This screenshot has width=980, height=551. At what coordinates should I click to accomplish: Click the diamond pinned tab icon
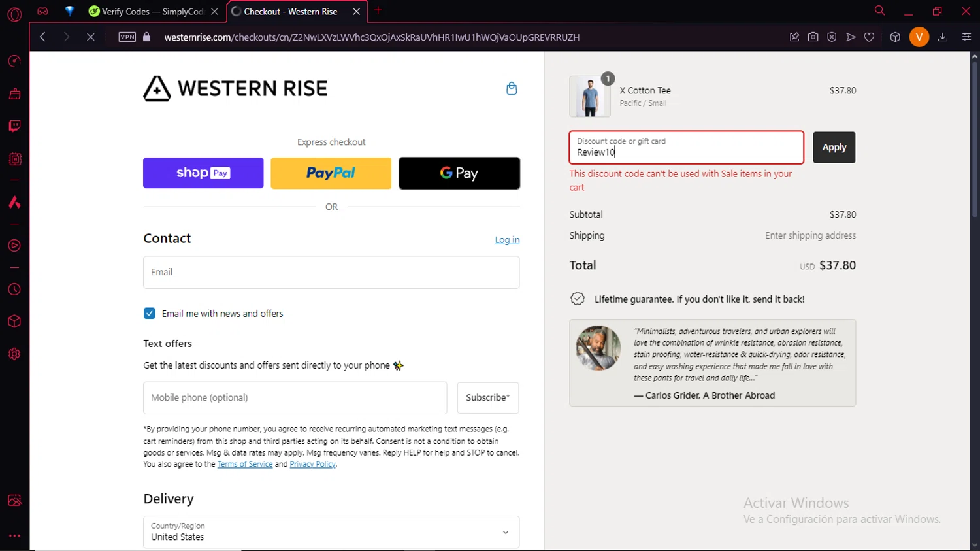[69, 11]
